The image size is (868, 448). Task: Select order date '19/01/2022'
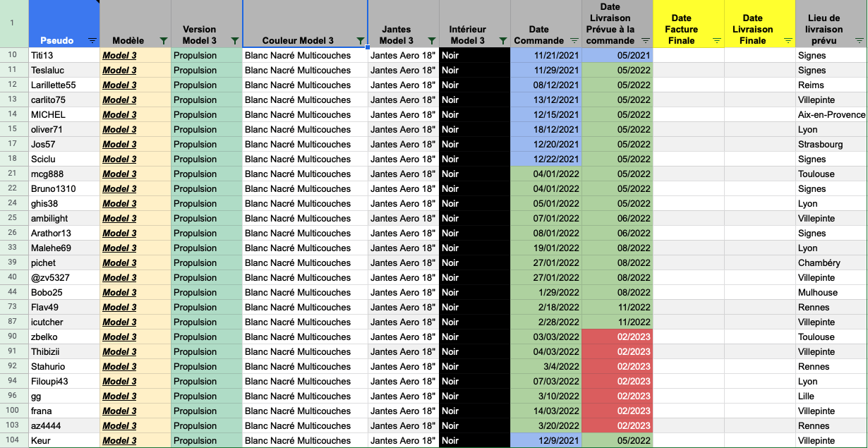click(546, 248)
